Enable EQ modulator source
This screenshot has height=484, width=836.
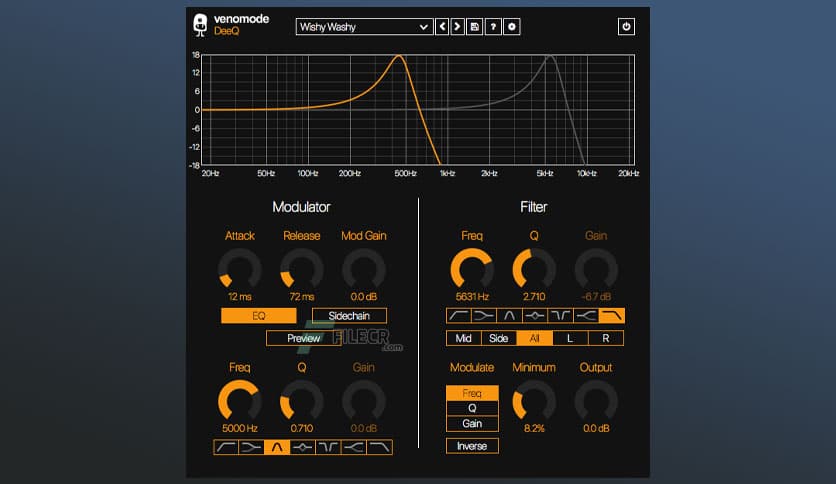click(x=259, y=316)
